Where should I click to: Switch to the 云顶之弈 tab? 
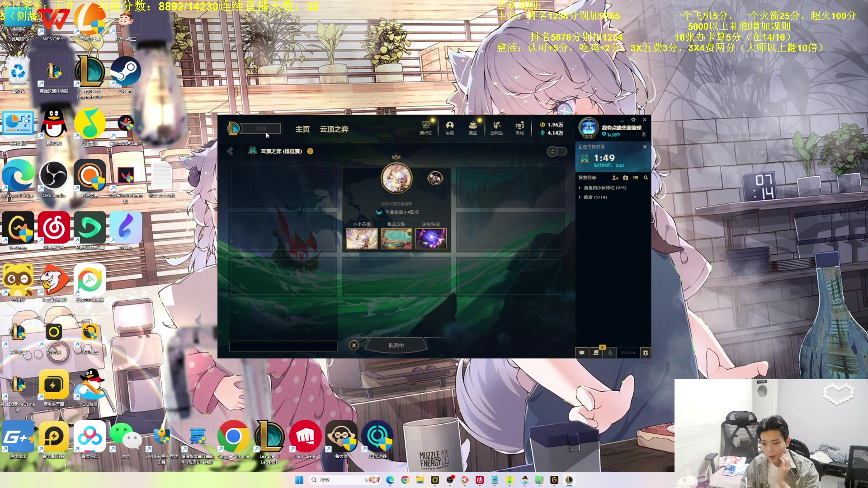tap(334, 129)
